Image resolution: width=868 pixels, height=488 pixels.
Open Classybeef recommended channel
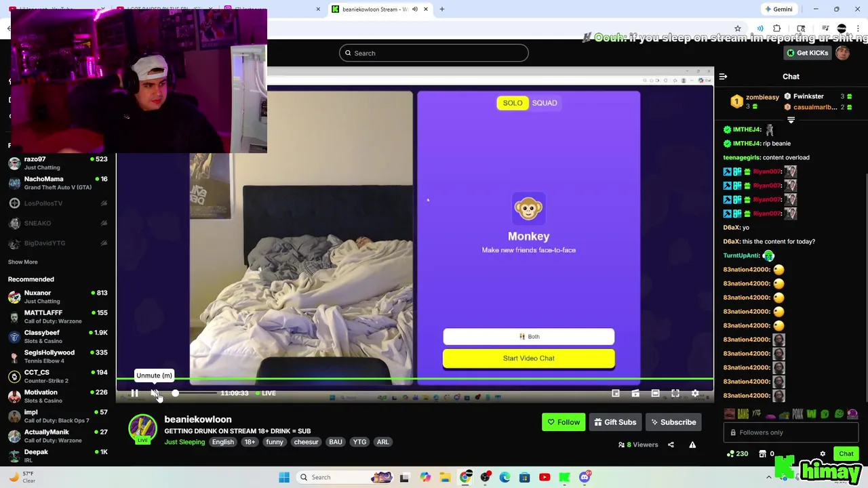pos(58,336)
